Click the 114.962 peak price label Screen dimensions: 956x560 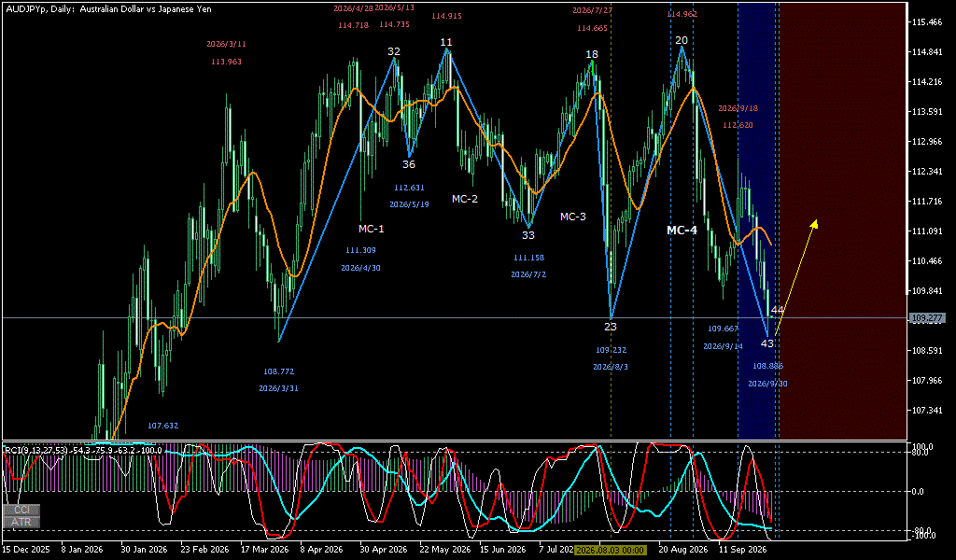point(682,14)
